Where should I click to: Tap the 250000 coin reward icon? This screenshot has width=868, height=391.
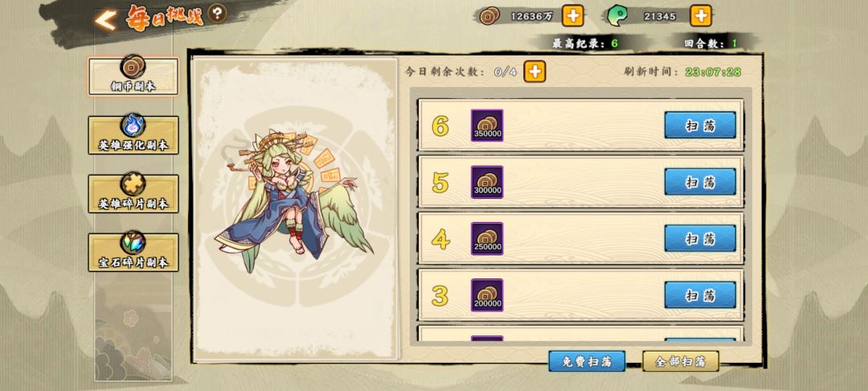[x=487, y=238]
